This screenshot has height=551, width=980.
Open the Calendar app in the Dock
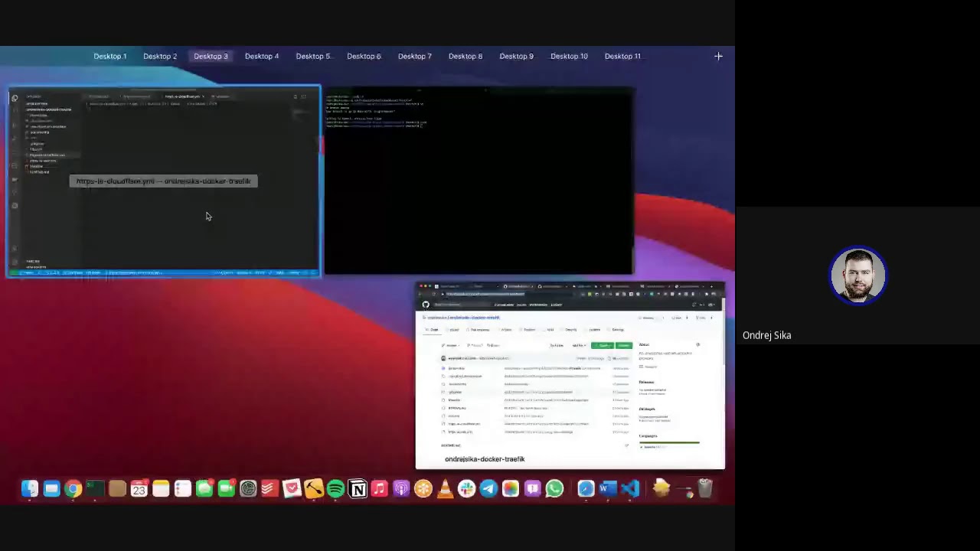pos(139,488)
